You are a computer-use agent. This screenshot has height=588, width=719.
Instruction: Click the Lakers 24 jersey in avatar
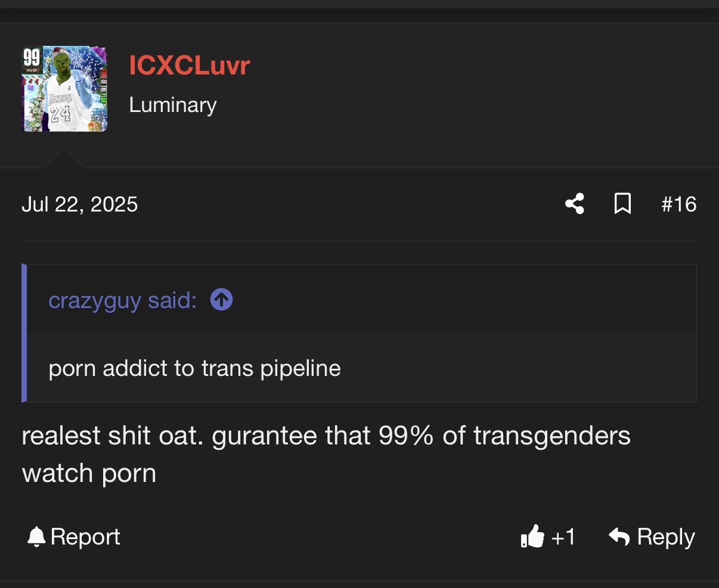click(x=61, y=107)
